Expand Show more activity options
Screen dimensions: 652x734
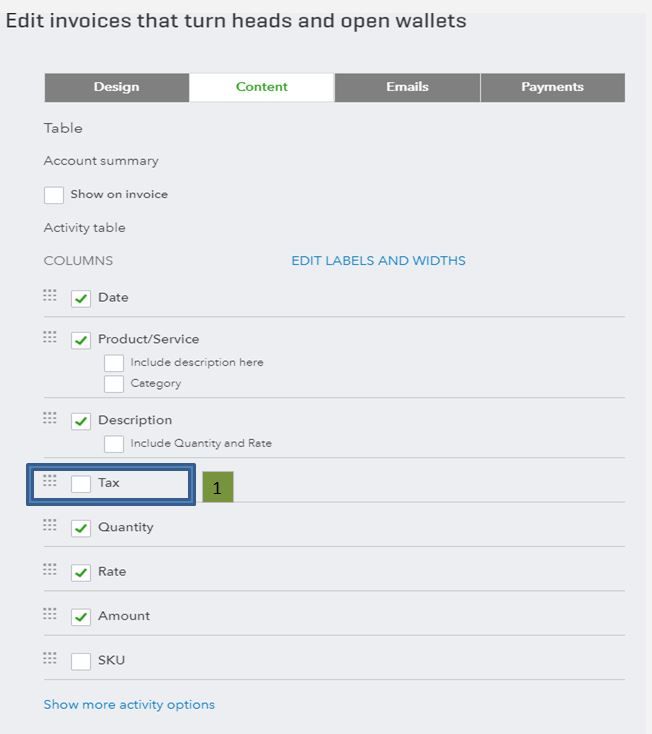click(129, 705)
